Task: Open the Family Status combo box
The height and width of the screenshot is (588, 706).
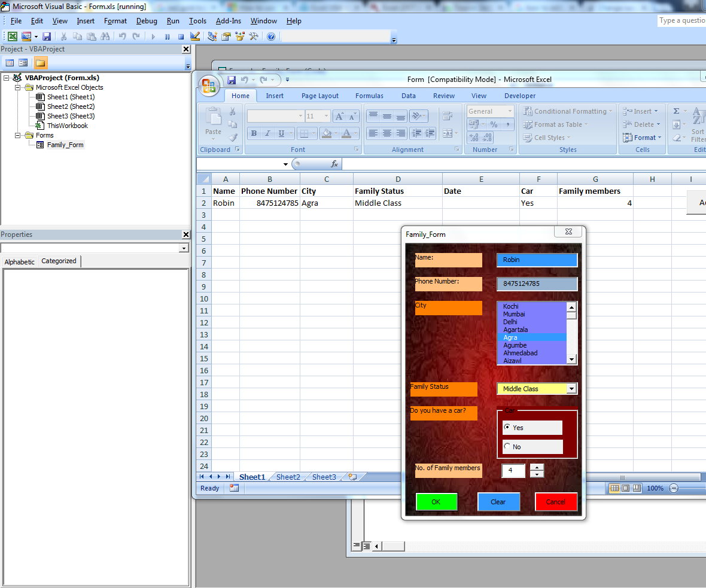Action: click(571, 388)
